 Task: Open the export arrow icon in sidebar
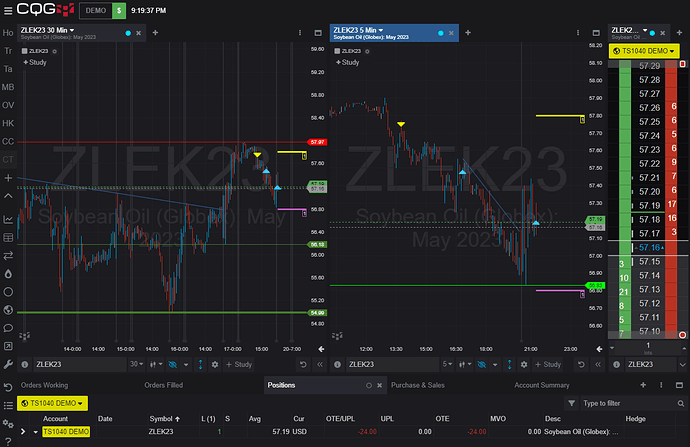pos(8,346)
